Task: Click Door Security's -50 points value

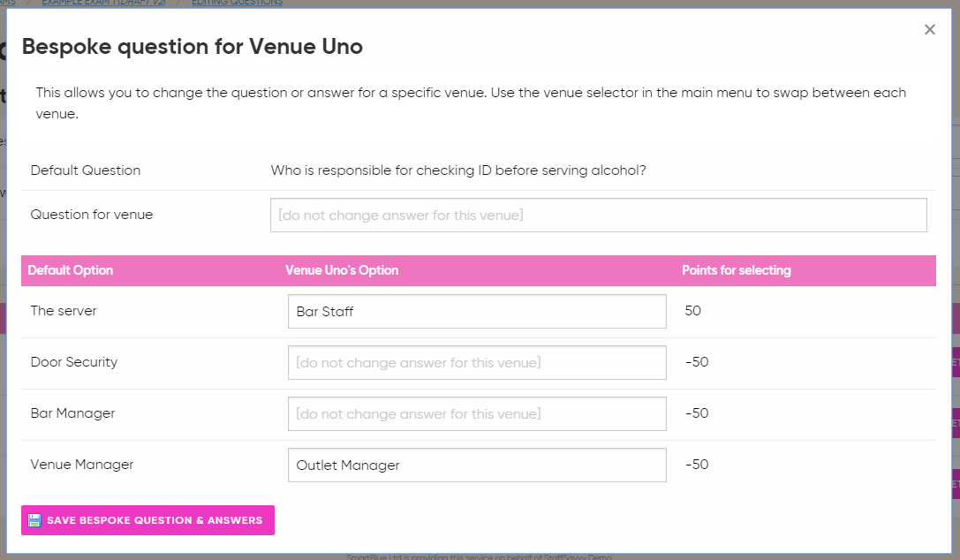Action: 696,362
